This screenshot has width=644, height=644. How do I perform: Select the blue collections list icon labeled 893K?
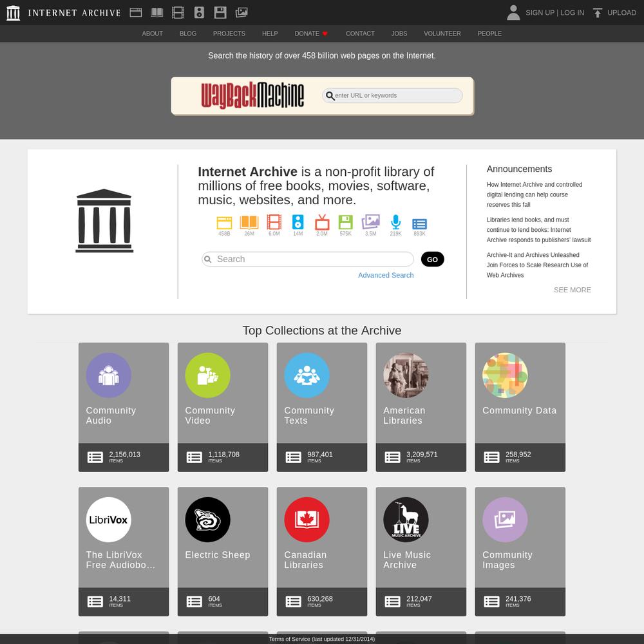419,224
